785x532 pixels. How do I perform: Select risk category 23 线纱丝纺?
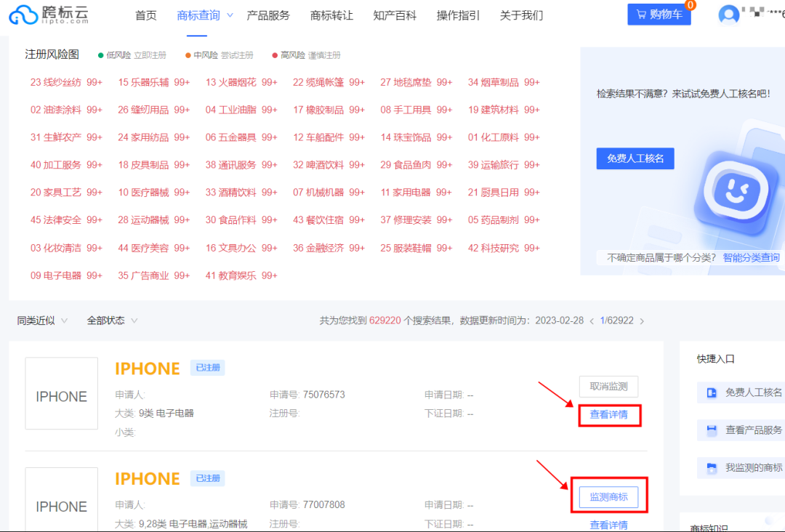(66, 82)
